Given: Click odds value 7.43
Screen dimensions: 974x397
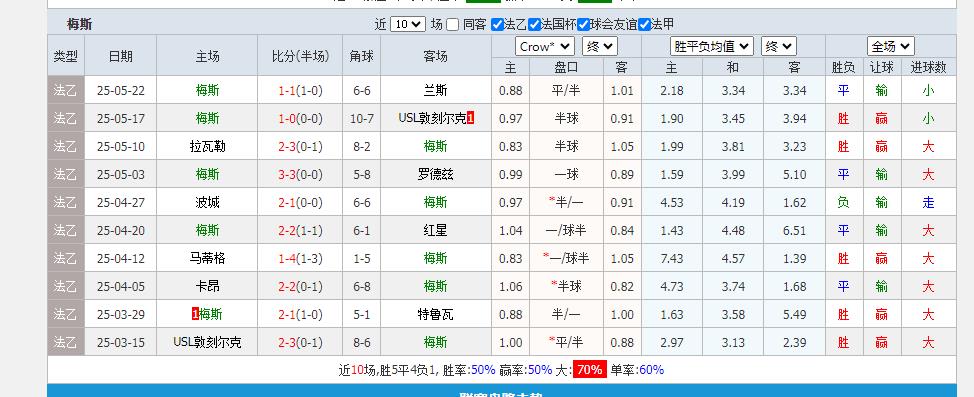Looking at the screenshot, I should coord(672,258).
